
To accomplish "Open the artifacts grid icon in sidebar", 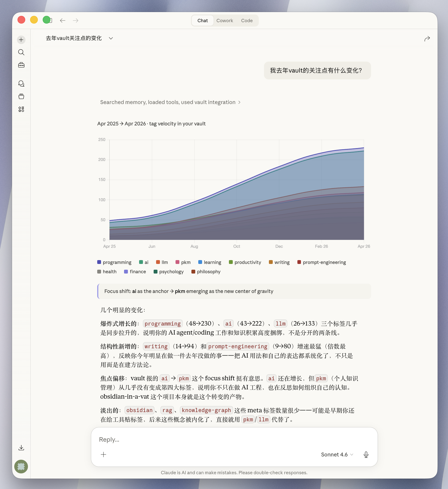I will click(21, 109).
